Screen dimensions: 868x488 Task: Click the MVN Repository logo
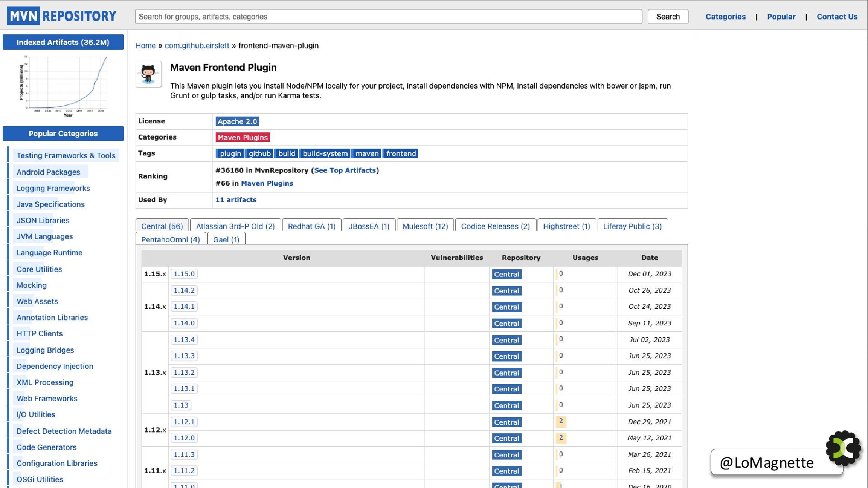tap(61, 16)
